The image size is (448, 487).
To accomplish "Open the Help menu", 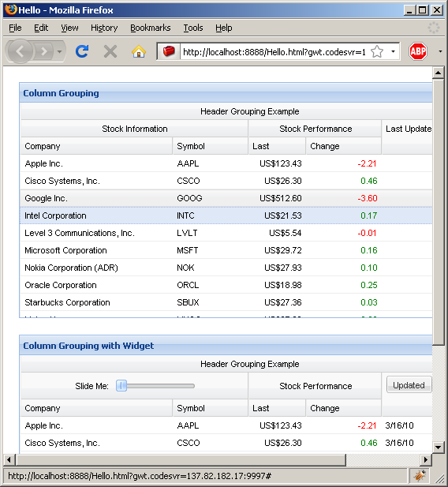I will [x=223, y=28].
